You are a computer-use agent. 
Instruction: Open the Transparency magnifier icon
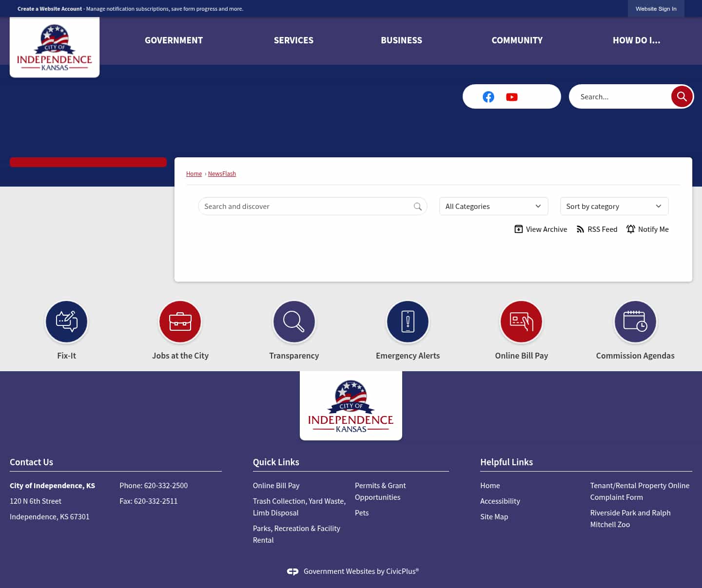pos(294,322)
